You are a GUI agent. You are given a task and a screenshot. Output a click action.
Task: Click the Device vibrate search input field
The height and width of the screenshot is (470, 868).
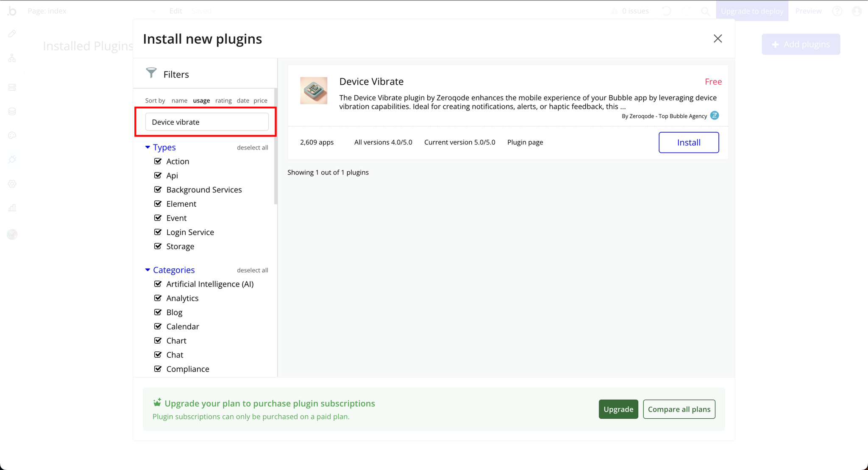point(206,122)
